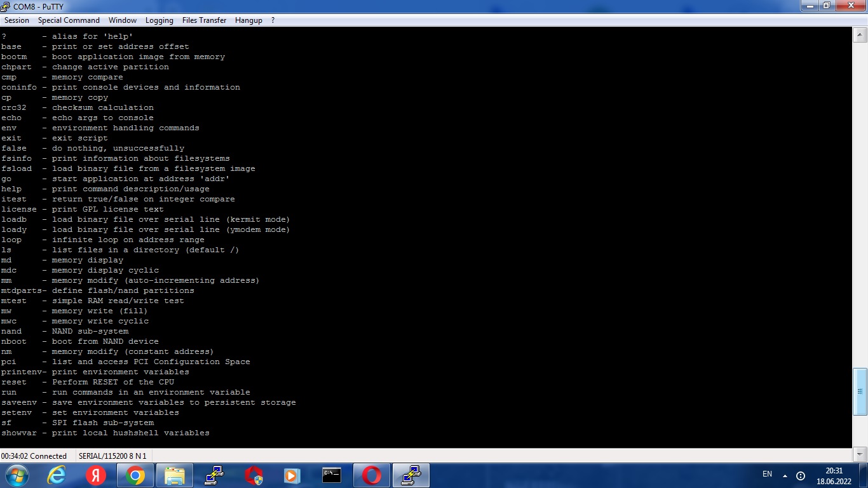Image resolution: width=868 pixels, height=488 pixels.
Task: Open Yandex browser from the taskbar
Action: (96, 475)
